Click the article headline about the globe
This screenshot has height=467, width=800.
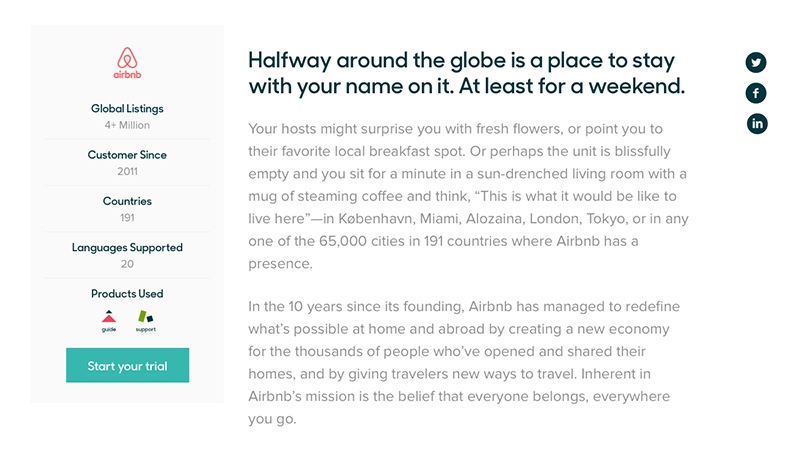coord(466,73)
